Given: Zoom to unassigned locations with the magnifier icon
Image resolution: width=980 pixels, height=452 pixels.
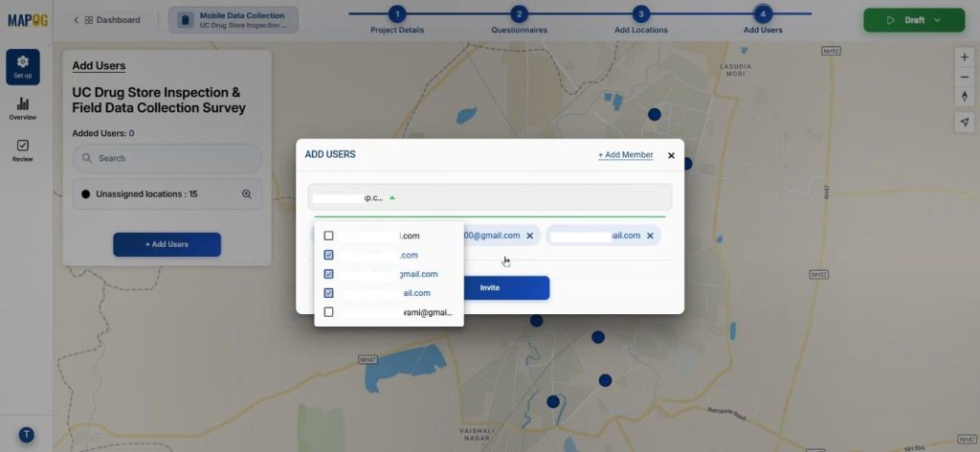Looking at the screenshot, I should click(246, 193).
